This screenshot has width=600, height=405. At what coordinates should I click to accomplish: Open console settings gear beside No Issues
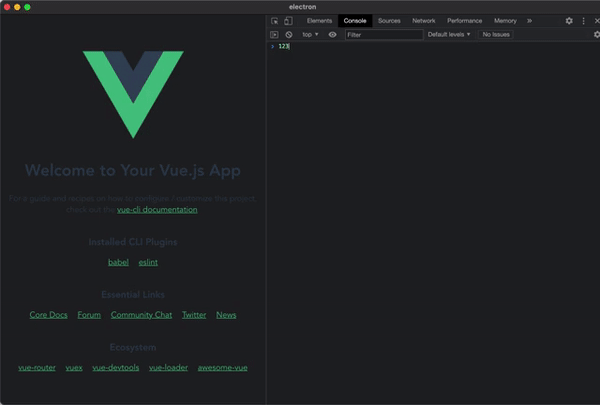click(x=597, y=34)
